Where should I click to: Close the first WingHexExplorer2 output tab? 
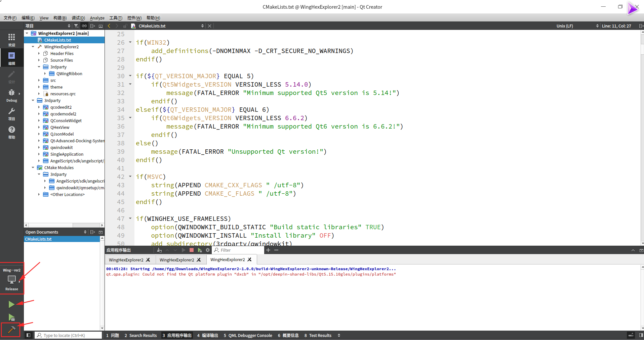pyautogui.click(x=148, y=260)
